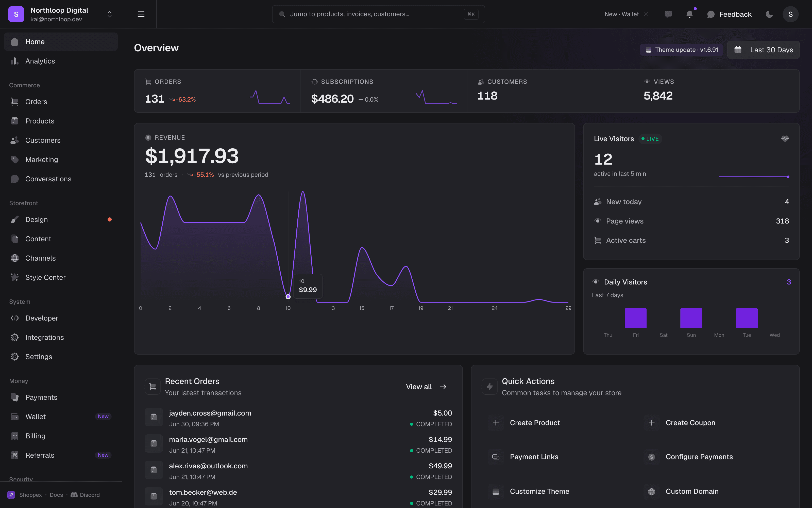Click the Content document icon

pyautogui.click(x=14, y=239)
